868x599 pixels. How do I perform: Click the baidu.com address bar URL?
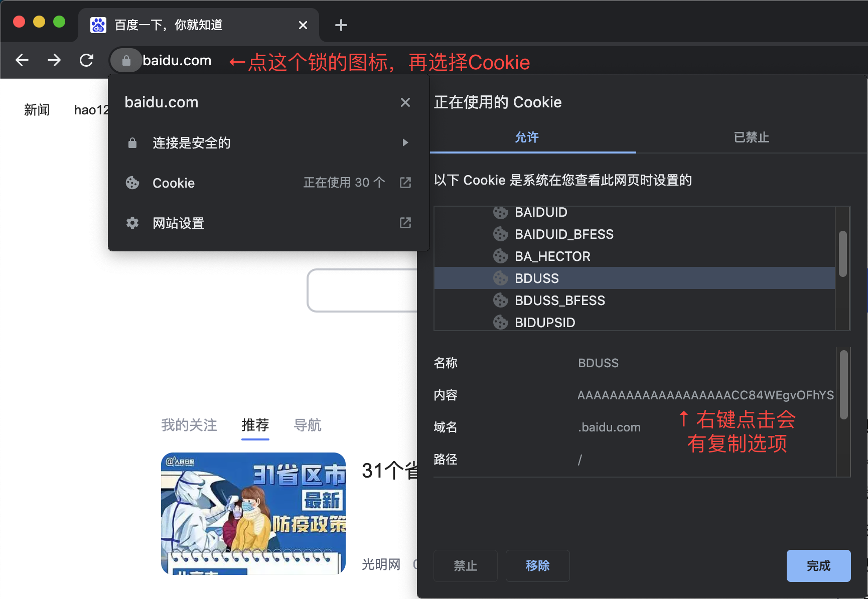pyautogui.click(x=177, y=60)
